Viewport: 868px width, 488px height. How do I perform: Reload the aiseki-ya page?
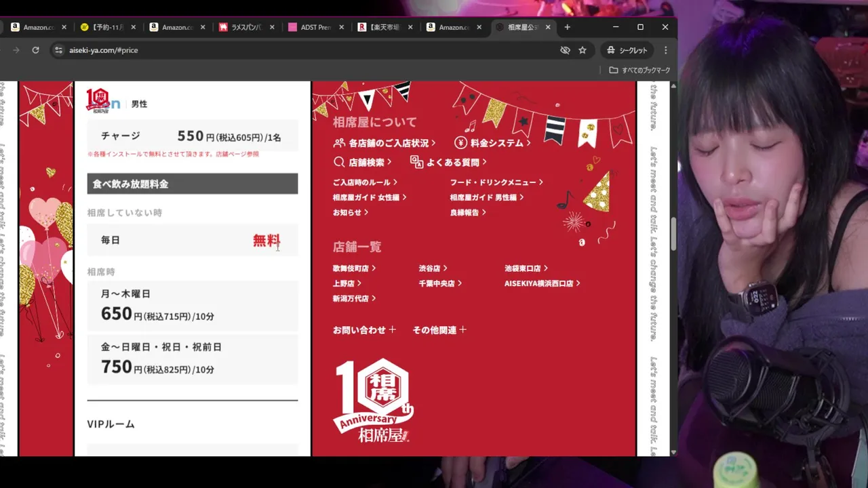tap(35, 50)
